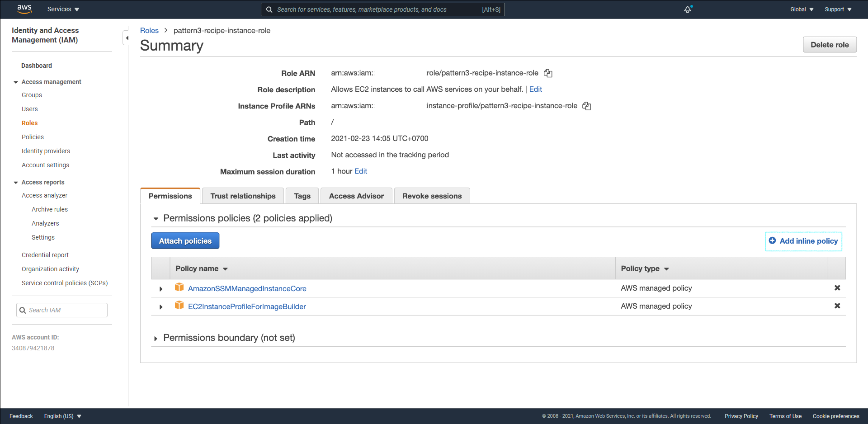
Task: Click the Feedback link in footer
Action: pos(21,416)
